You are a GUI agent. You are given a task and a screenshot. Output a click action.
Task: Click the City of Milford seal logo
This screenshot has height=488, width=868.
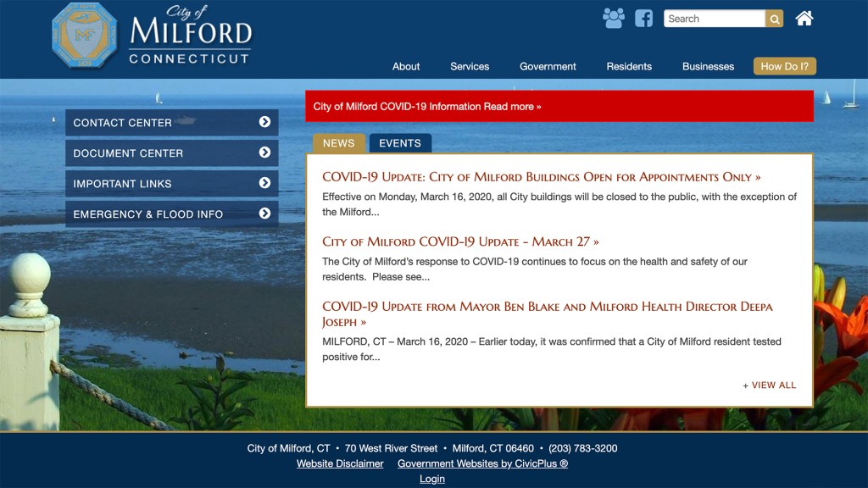[84, 36]
